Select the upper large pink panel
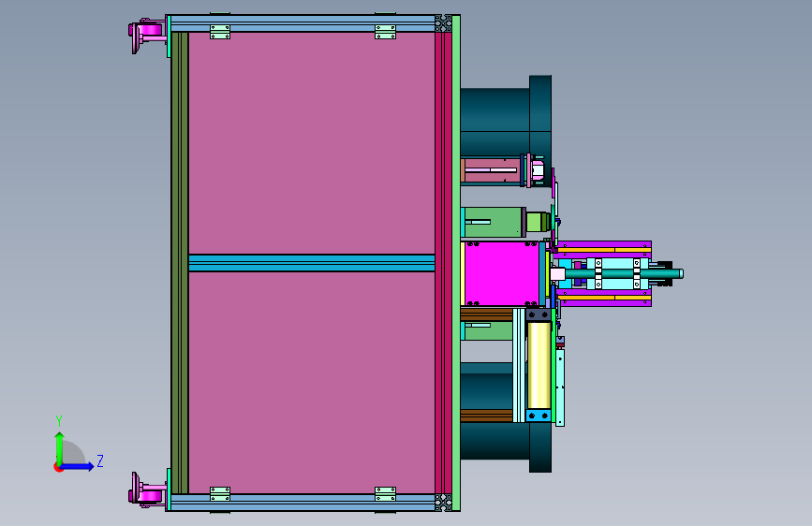The height and width of the screenshot is (526, 812). click(x=312, y=143)
